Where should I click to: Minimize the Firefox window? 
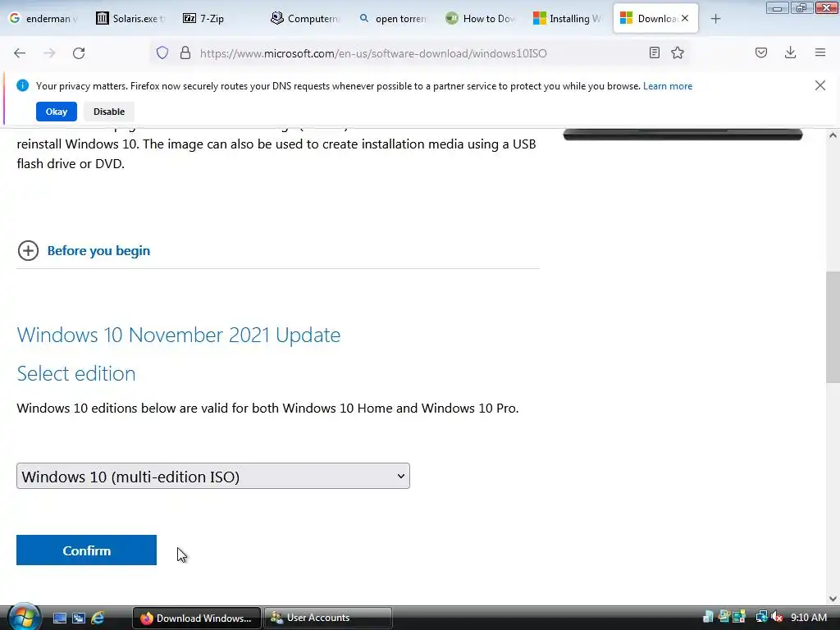(777, 8)
